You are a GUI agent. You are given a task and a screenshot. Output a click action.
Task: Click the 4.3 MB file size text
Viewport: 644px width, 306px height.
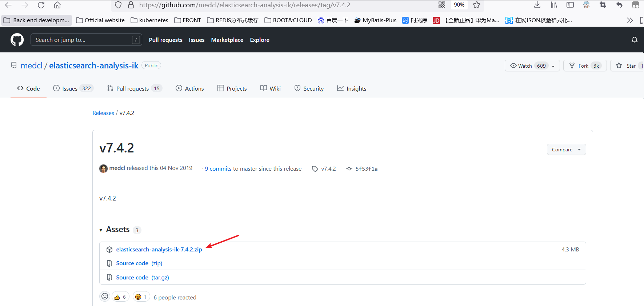(570, 250)
